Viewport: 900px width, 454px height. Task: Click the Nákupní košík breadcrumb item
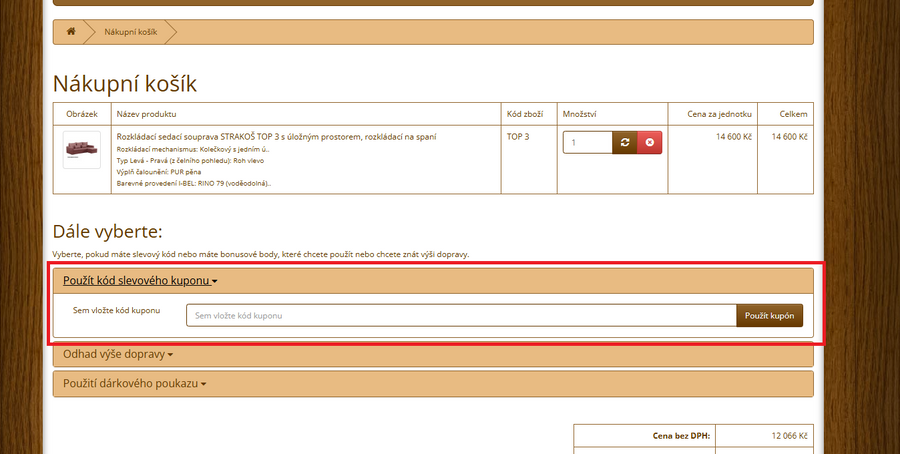130,32
